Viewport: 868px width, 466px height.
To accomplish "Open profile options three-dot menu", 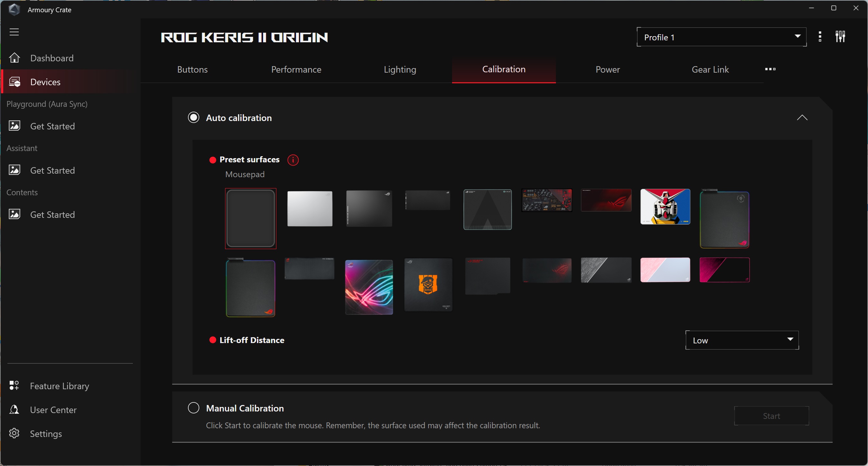I will coord(820,37).
